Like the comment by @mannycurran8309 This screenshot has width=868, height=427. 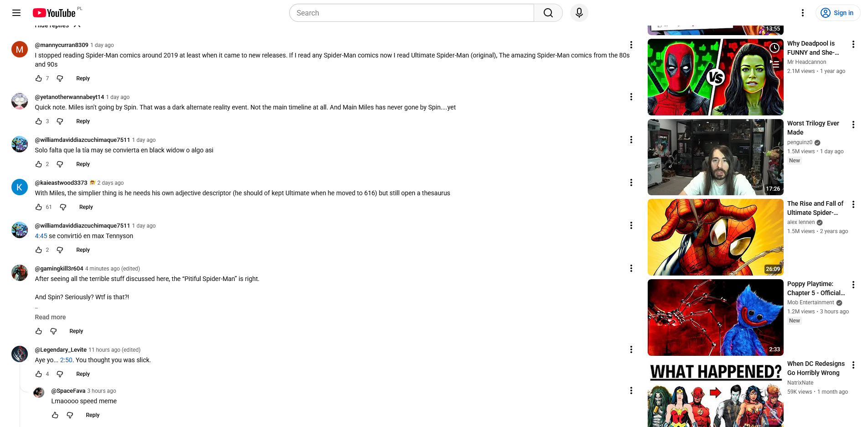pyautogui.click(x=39, y=78)
